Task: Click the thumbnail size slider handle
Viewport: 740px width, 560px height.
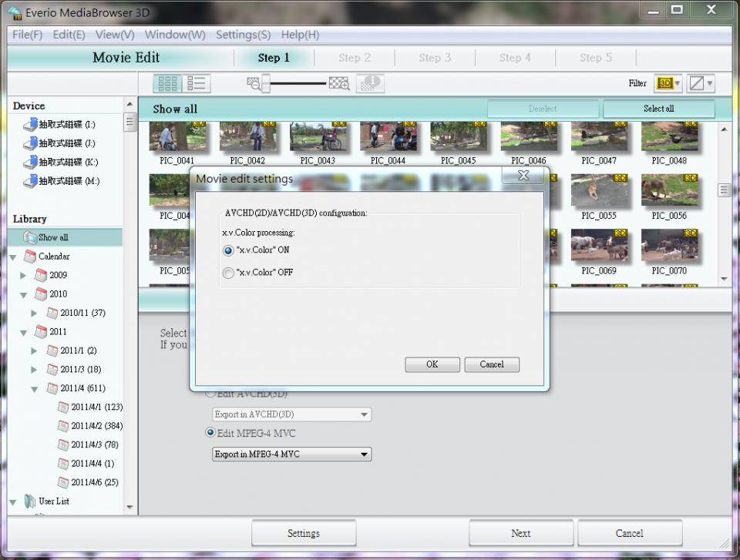Action: click(266, 83)
